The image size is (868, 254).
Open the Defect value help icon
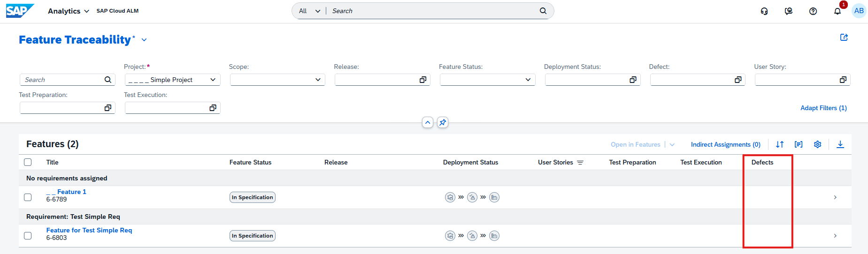738,80
